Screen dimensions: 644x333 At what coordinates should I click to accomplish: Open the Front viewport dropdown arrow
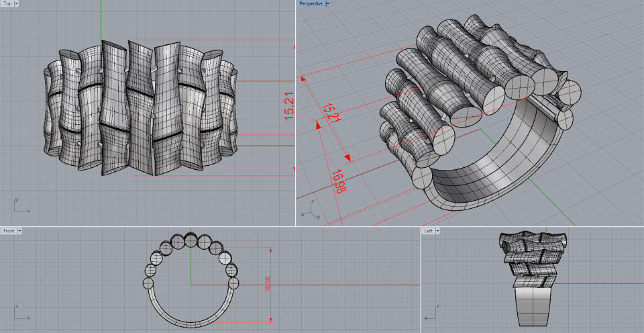pyautogui.click(x=19, y=231)
